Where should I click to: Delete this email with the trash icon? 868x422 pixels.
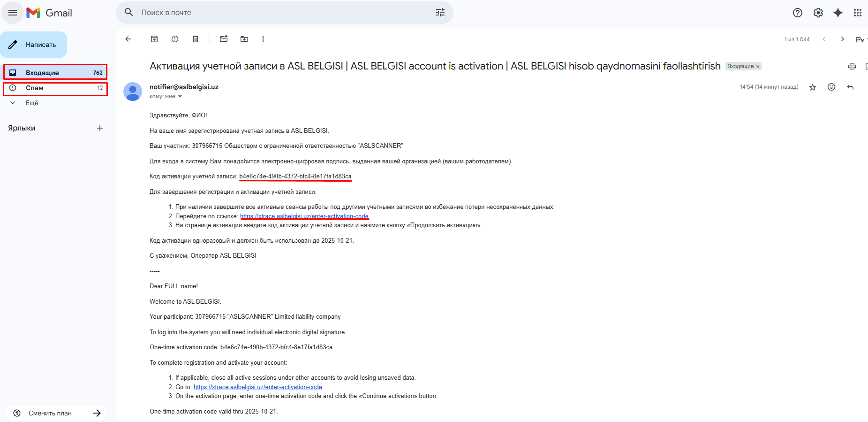click(x=196, y=39)
